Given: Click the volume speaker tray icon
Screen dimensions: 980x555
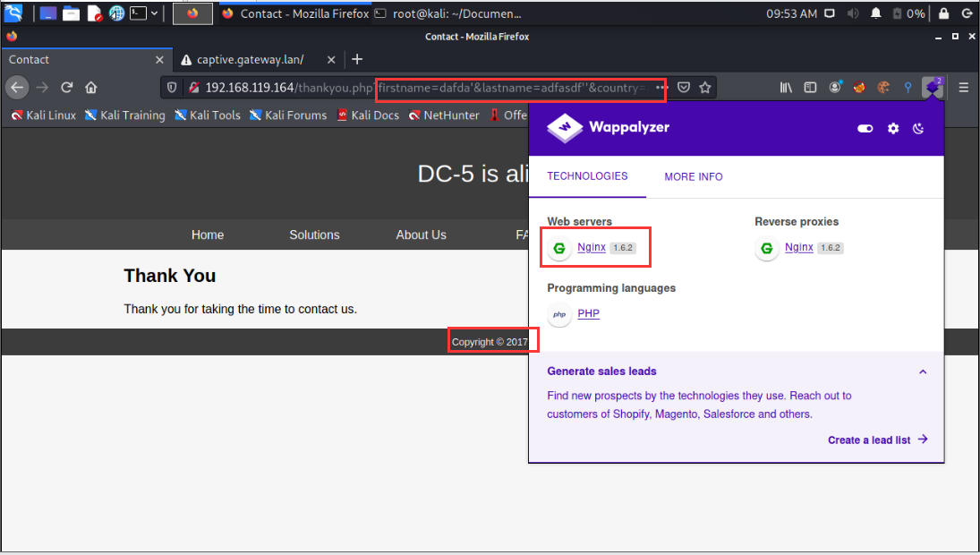Looking at the screenshot, I should click(853, 13).
